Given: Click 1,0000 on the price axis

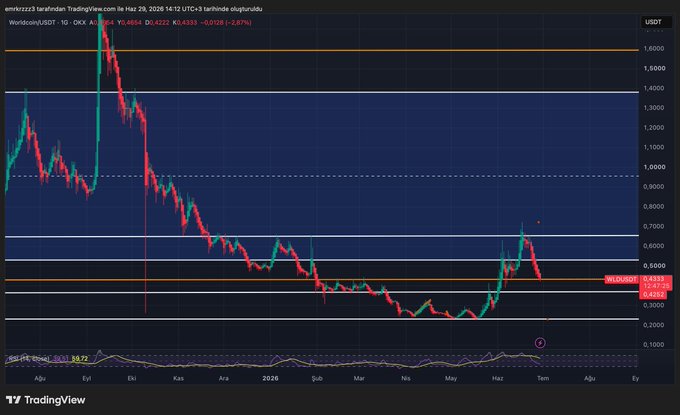Looking at the screenshot, I should coord(654,167).
